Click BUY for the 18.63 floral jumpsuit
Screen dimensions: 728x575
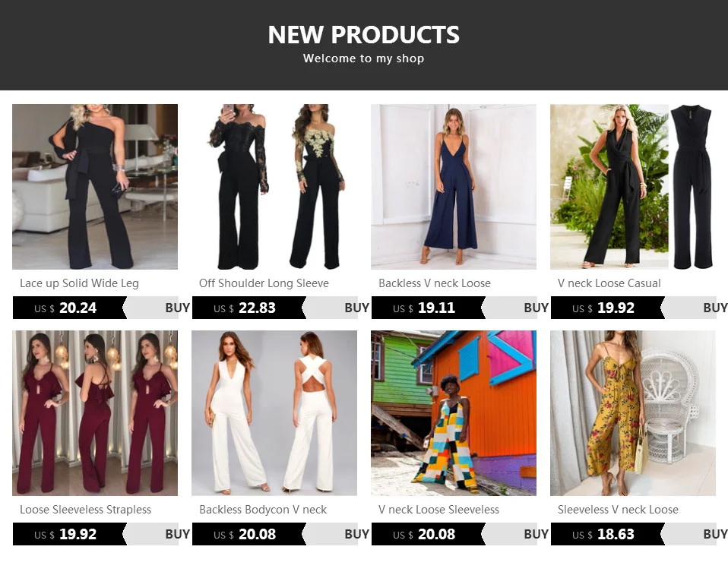click(716, 534)
